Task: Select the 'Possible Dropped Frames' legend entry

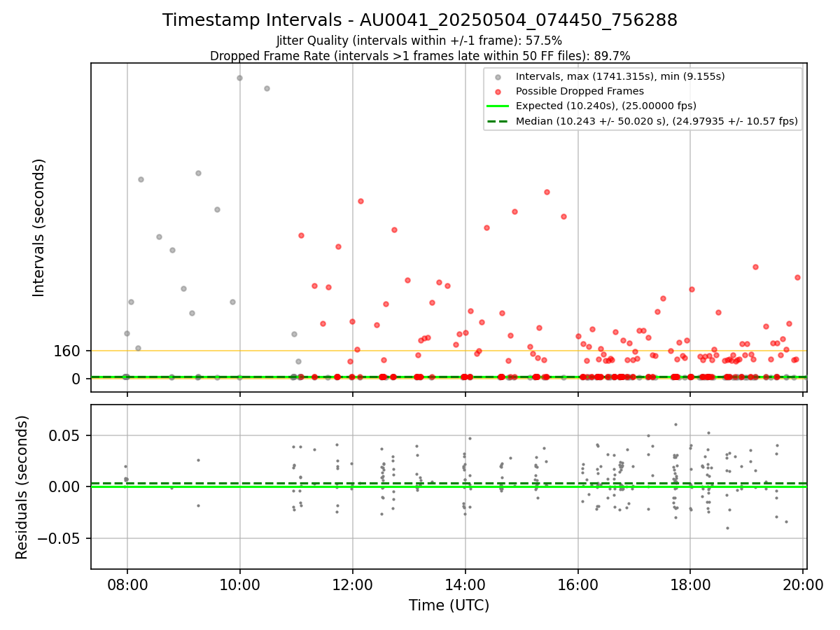Action: tap(580, 91)
